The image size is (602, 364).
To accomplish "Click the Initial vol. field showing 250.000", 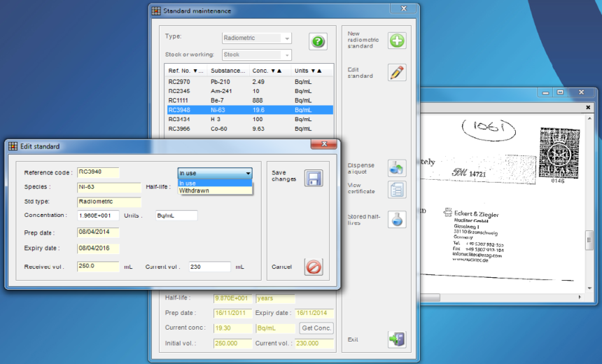I will 232,343.
